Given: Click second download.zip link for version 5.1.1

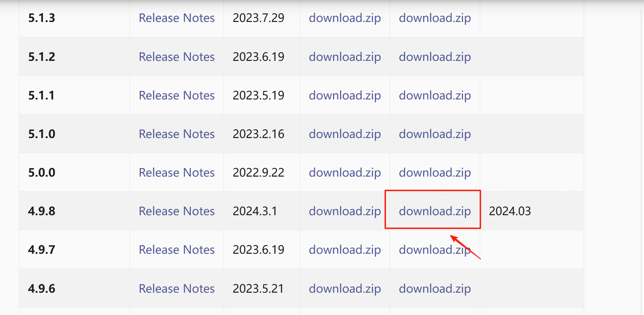Looking at the screenshot, I should (x=435, y=95).
